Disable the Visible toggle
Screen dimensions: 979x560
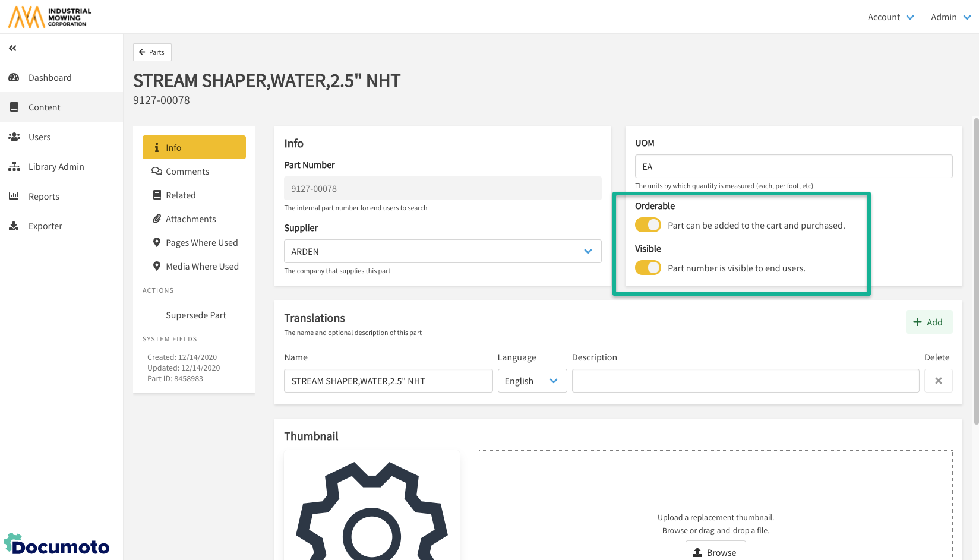648,268
